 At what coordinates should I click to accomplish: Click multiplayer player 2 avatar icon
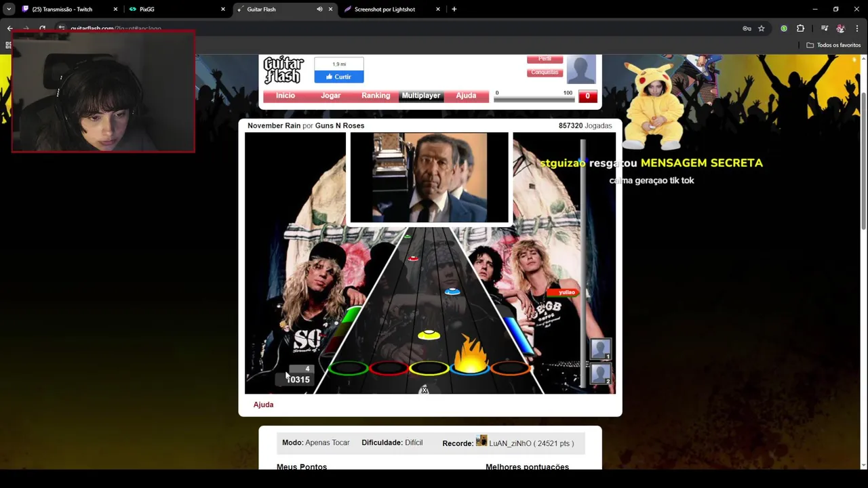tap(601, 373)
